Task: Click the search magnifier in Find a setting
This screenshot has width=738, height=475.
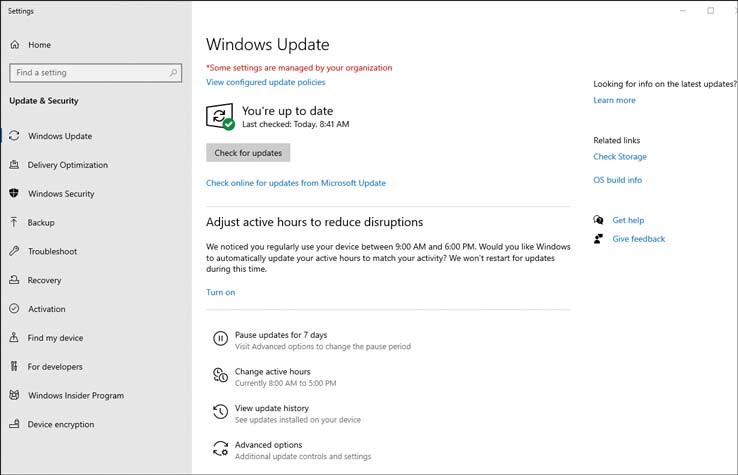Action: tap(173, 72)
